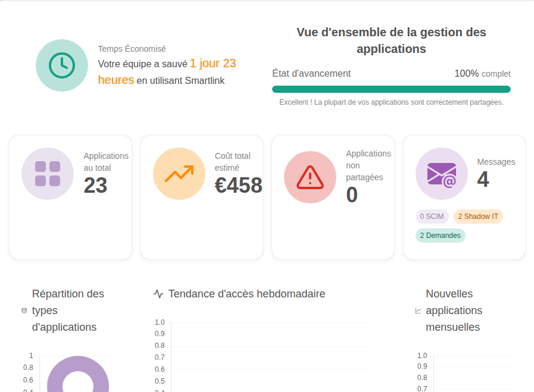Click the Excellent success message link
This screenshot has height=392, width=534.
click(x=391, y=102)
